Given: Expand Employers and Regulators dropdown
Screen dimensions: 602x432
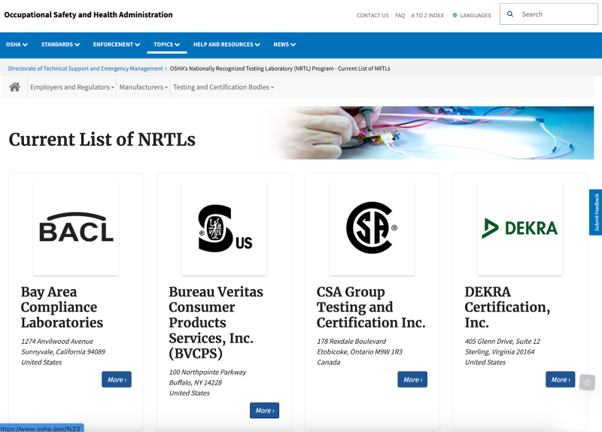Looking at the screenshot, I should 72,87.
